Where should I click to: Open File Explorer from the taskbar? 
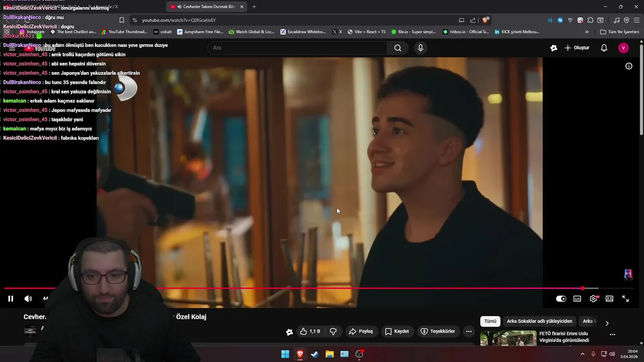[330, 354]
